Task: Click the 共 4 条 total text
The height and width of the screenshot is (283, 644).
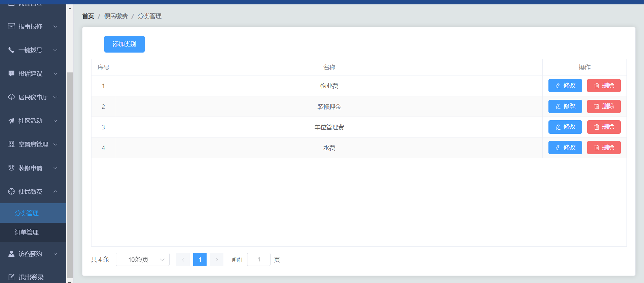Action: click(100, 259)
